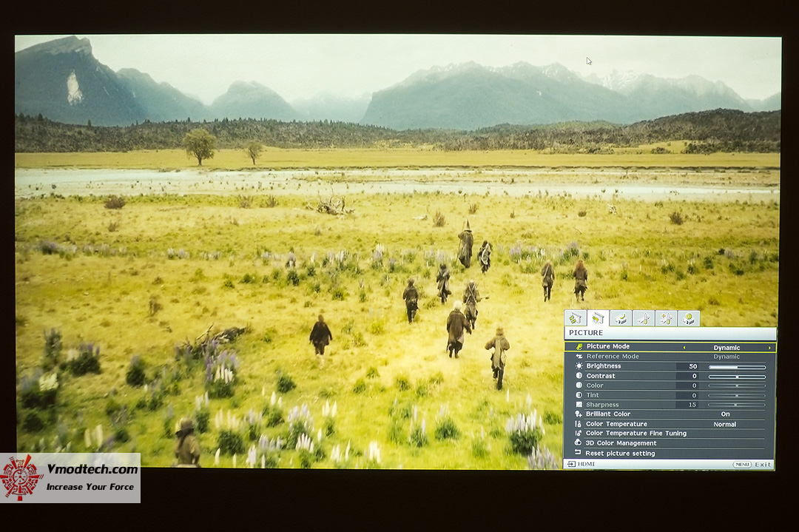The image size is (799, 532).
Task: Click the Tint row icon
Action: click(x=579, y=395)
